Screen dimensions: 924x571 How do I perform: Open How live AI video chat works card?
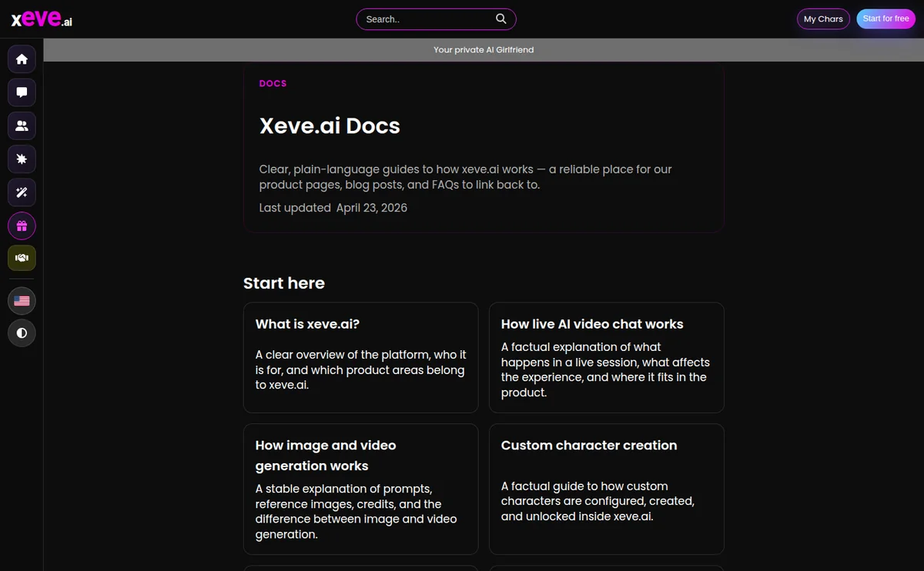click(606, 357)
